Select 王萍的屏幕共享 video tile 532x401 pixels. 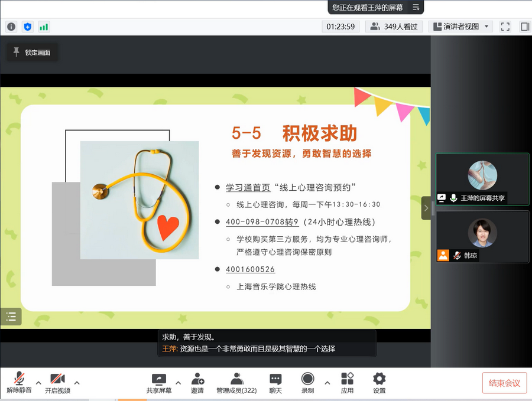482,179
